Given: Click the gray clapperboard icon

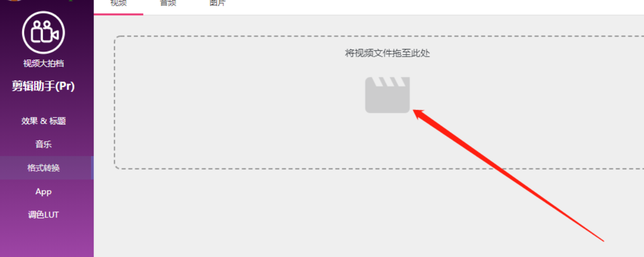Looking at the screenshot, I should tap(388, 95).
